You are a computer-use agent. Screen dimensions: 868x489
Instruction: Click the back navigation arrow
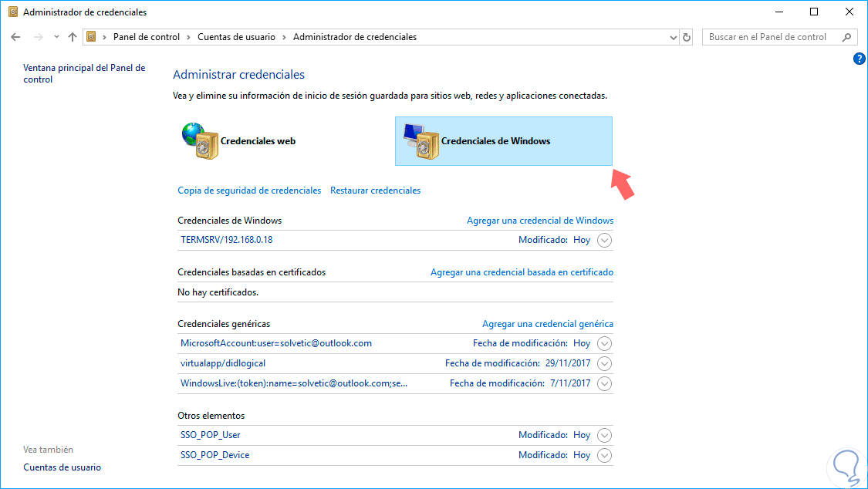pyautogui.click(x=15, y=37)
